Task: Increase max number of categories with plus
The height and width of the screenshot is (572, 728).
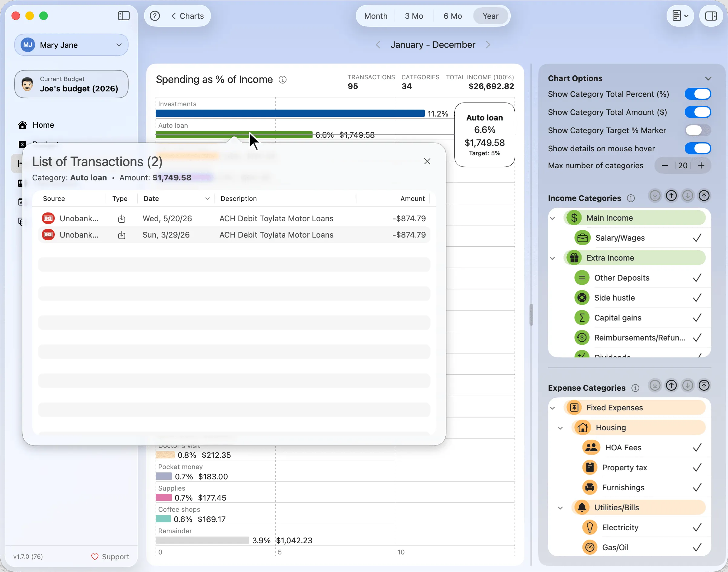Action: (x=701, y=166)
